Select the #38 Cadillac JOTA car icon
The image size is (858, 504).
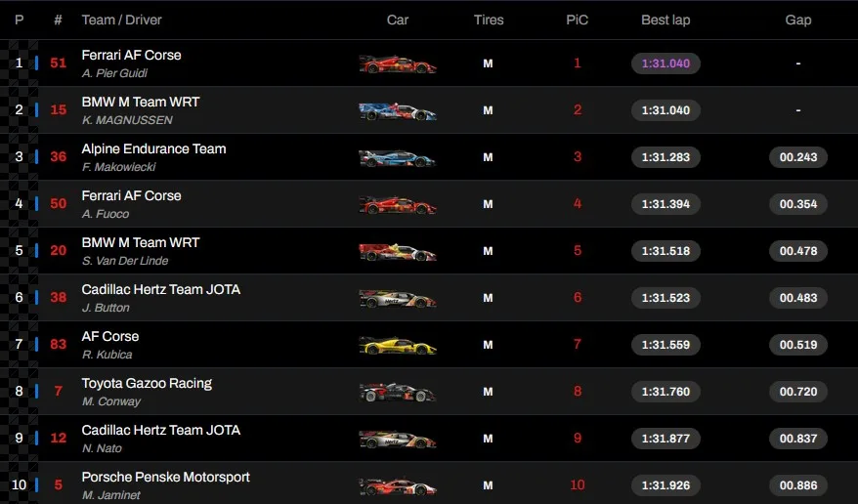(397, 298)
